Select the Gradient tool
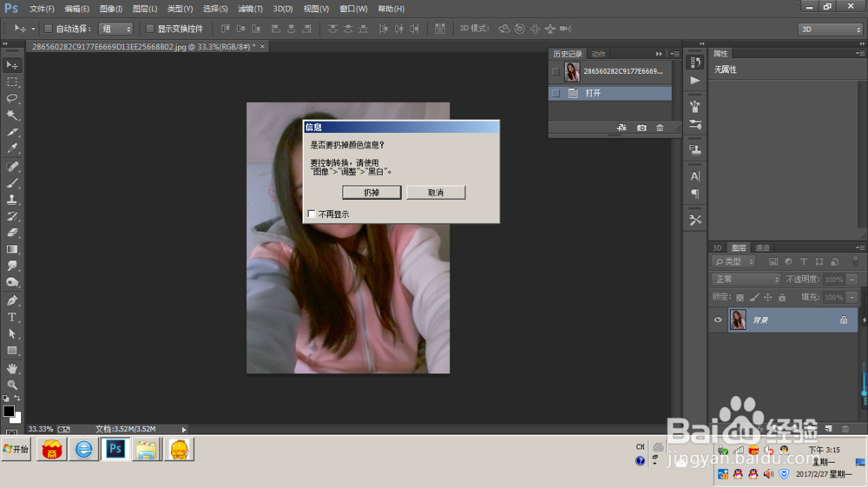The height and width of the screenshot is (488, 868). pyautogui.click(x=11, y=249)
